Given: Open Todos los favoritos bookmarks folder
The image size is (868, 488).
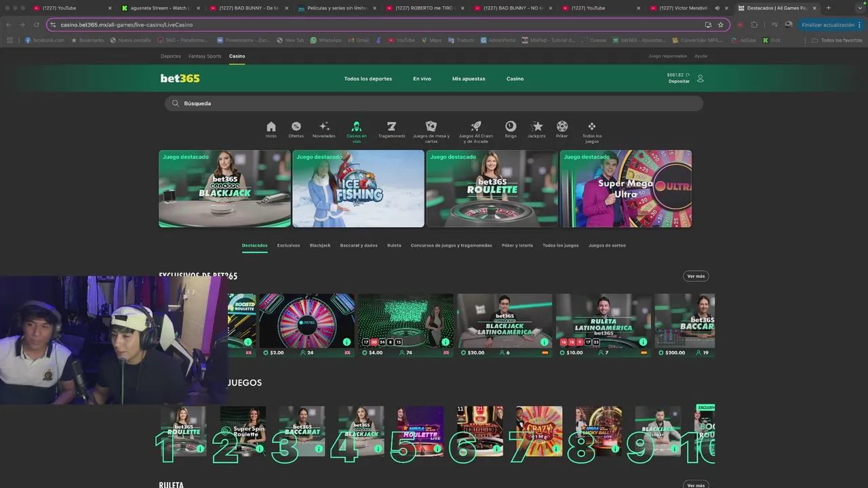Looking at the screenshot, I should (837, 40).
